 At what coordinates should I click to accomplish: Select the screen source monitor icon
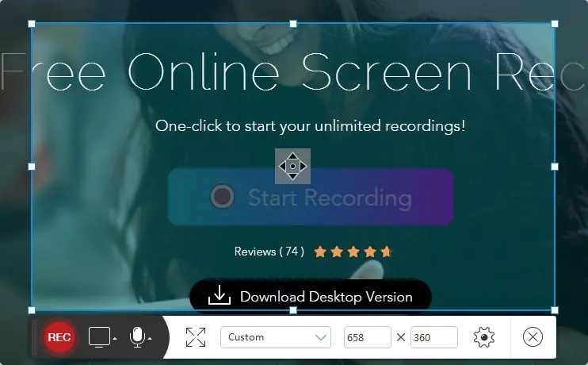click(99, 336)
